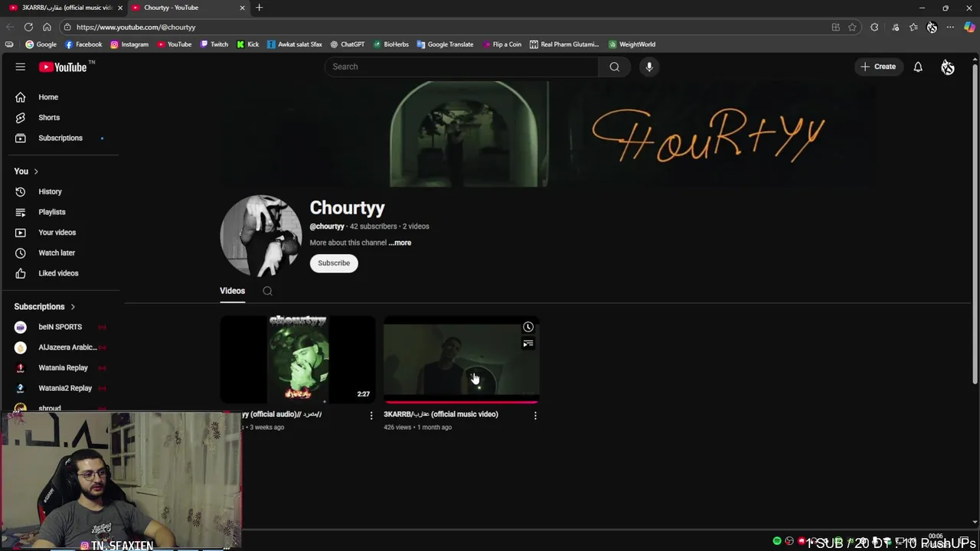980x551 pixels.
Task: Expand channel description with ...more
Action: click(400, 243)
